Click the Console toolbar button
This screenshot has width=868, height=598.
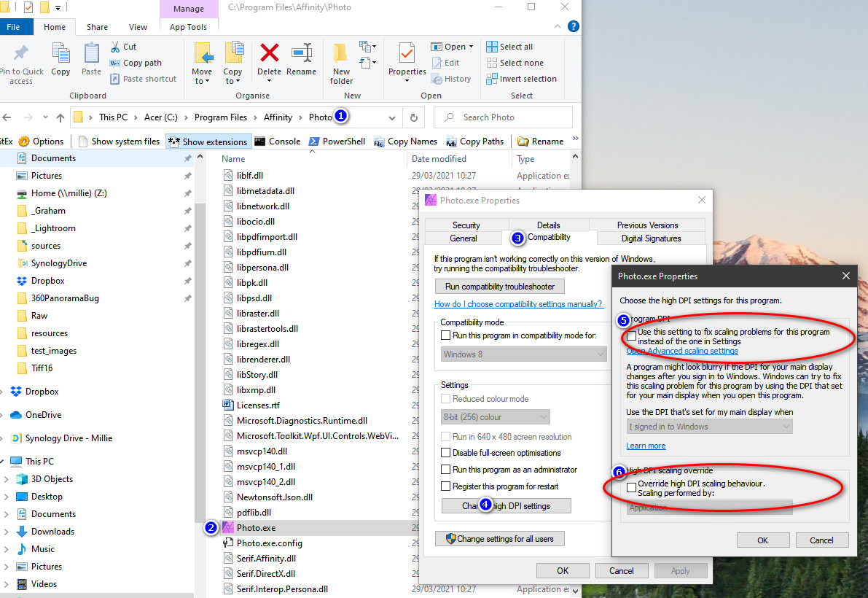point(278,141)
